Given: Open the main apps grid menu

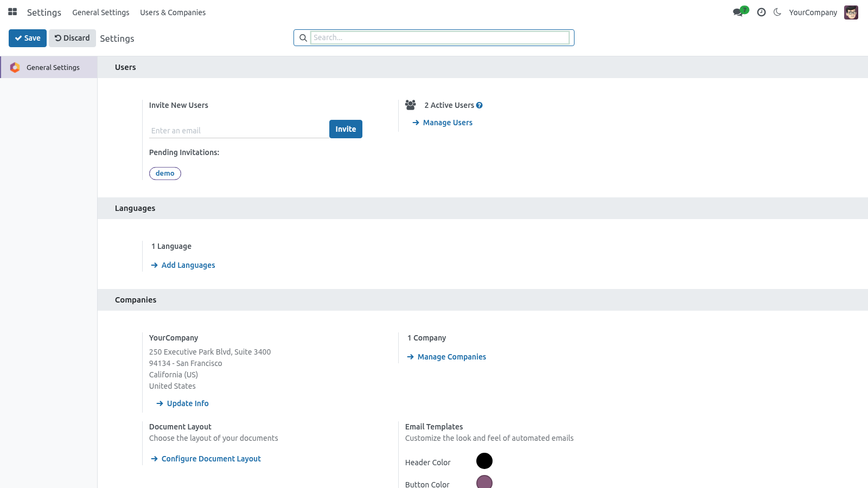Looking at the screenshot, I should (x=12, y=12).
